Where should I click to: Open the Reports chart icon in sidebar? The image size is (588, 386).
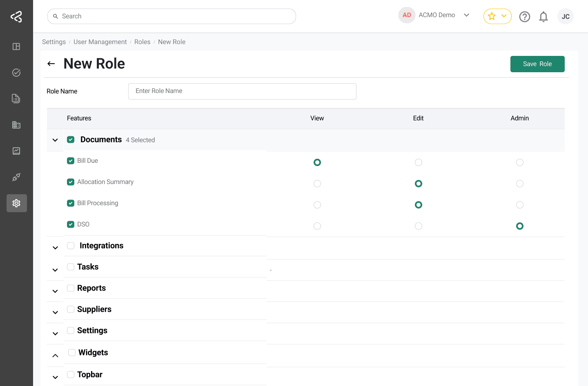[16, 151]
